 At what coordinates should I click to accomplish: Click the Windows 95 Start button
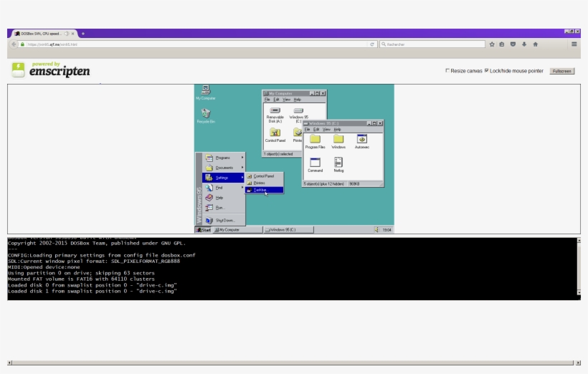pyautogui.click(x=204, y=230)
